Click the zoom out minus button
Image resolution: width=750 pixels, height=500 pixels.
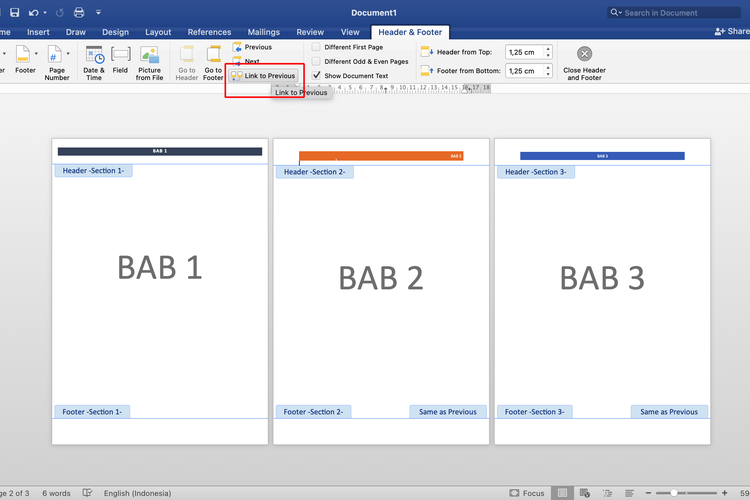[x=648, y=493]
